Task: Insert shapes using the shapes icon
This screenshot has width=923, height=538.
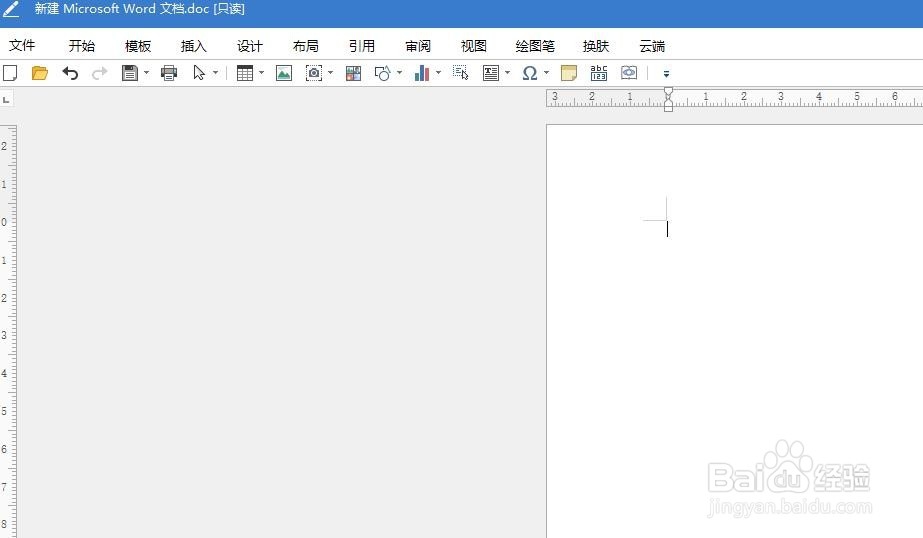Action: click(383, 73)
